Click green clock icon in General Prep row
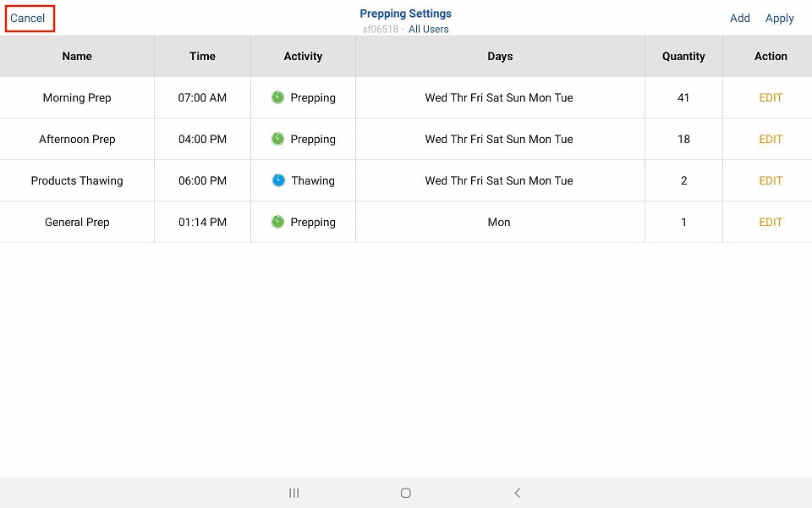The width and height of the screenshot is (812, 508). click(277, 222)
